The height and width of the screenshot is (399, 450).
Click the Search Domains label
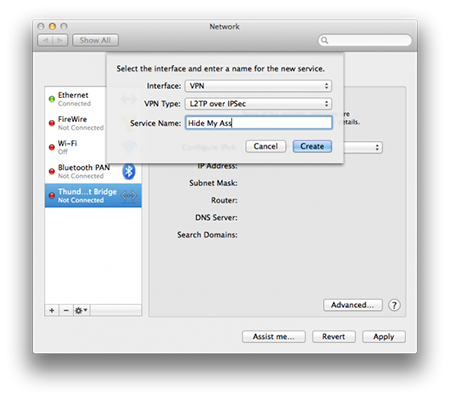pyautogui.click(x=207, y=235)
